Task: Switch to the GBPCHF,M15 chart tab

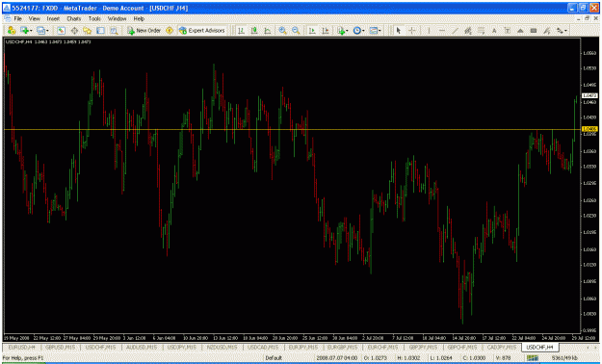Action: point(462,347)
